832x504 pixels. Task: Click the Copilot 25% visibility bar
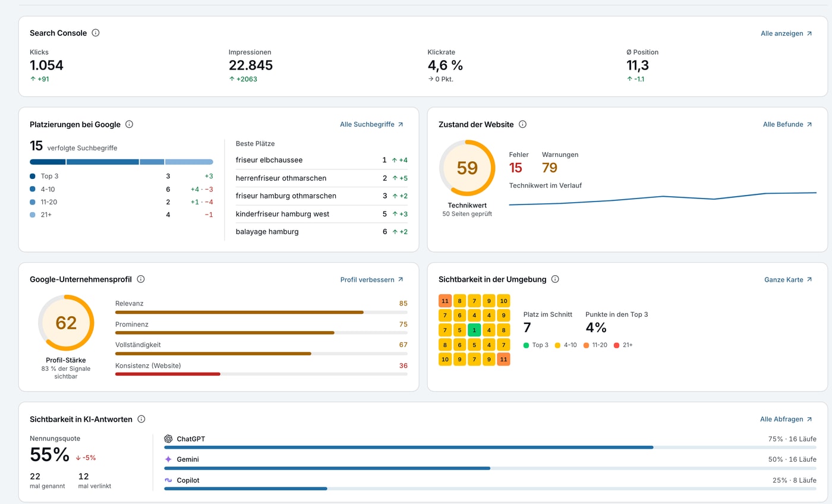(x=490, y=489)
